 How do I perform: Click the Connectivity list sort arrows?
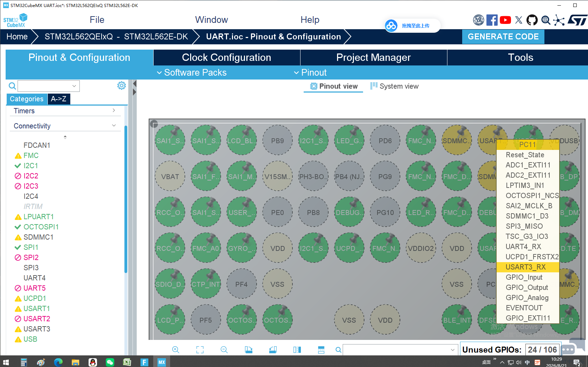point(65,137)
